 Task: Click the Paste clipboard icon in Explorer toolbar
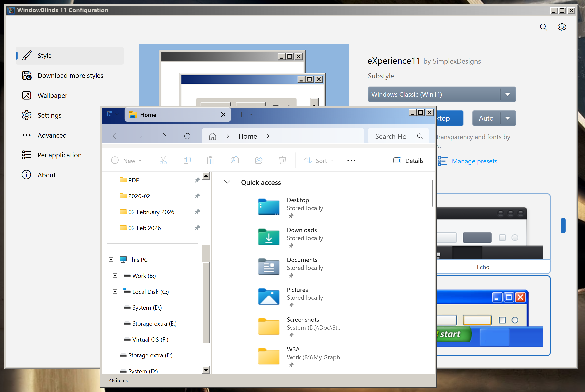211,160
